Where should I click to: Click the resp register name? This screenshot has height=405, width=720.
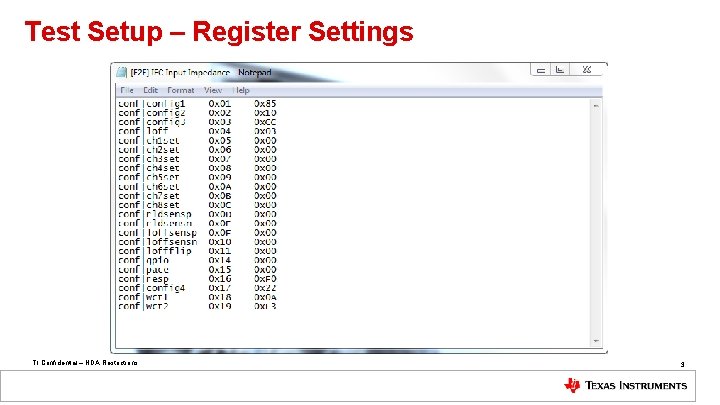click(x=157, y=279)
